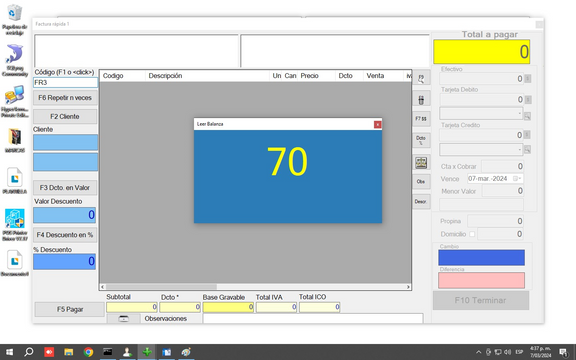Open the user-figure app in taskbar
This screenshot has width=576, height=360.
(x=127, y=352)
